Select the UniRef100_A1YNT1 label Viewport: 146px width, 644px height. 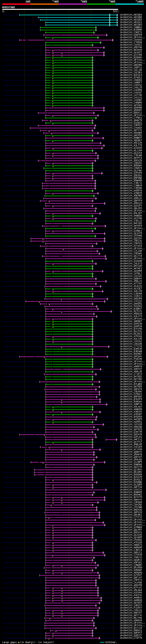(131, 53)
